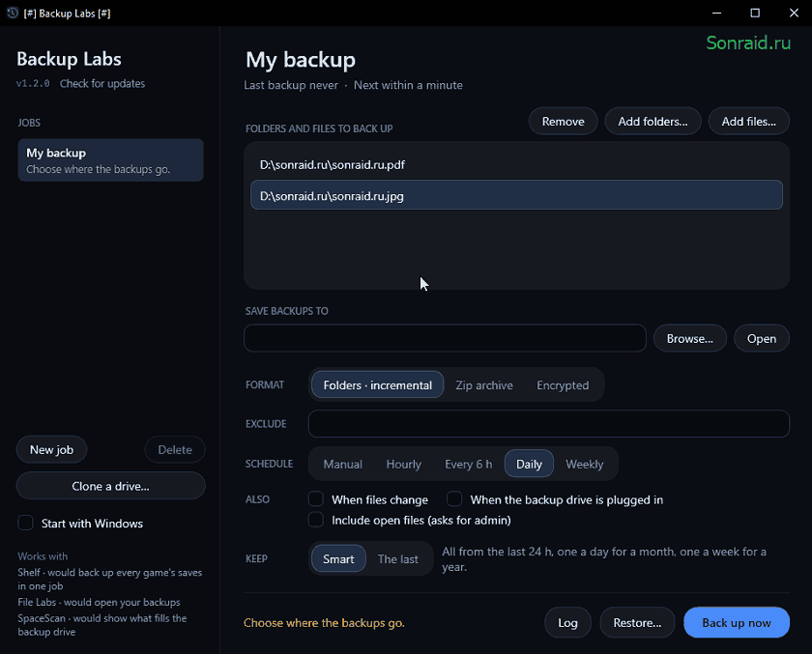The height and width of the screenshot is (654, 812).
Task: Create a New job
Action: [52, 449]
